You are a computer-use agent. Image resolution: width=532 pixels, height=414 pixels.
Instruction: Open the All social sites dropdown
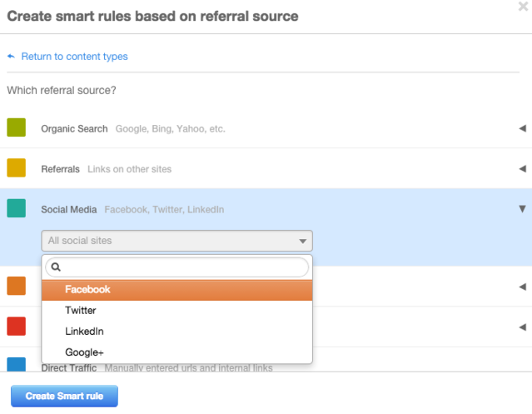click(177, 241)
